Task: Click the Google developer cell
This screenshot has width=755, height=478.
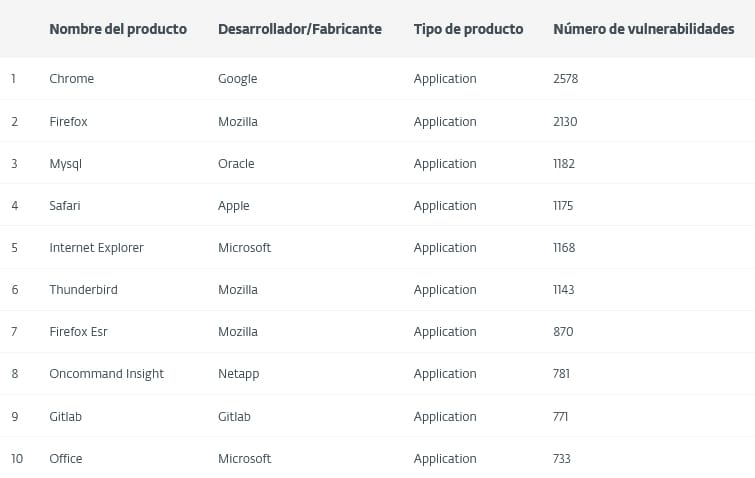Action: click(x=238, y=79)
